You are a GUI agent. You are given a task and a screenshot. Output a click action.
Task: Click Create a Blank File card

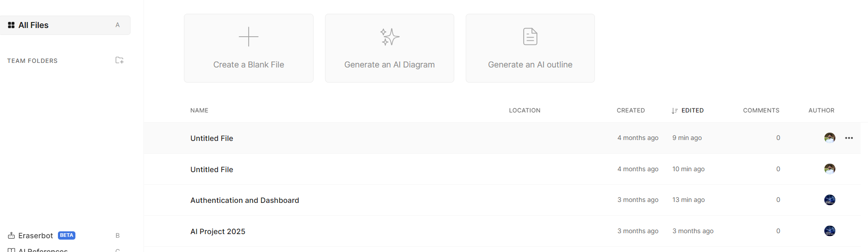click(x=249, y=48)
